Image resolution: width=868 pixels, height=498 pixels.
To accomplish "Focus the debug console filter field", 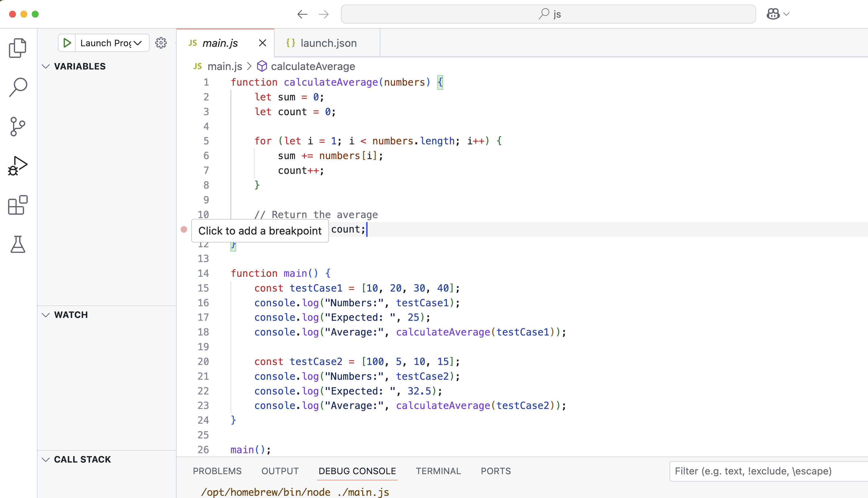I will pyautogui.click(x=768, y=471).
